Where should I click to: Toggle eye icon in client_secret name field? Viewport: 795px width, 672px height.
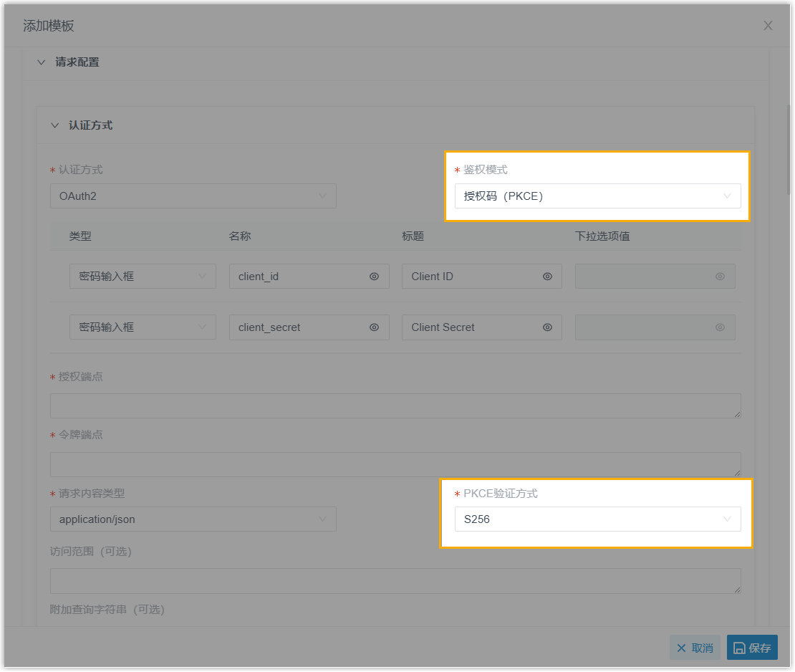(x=374, y=327)
